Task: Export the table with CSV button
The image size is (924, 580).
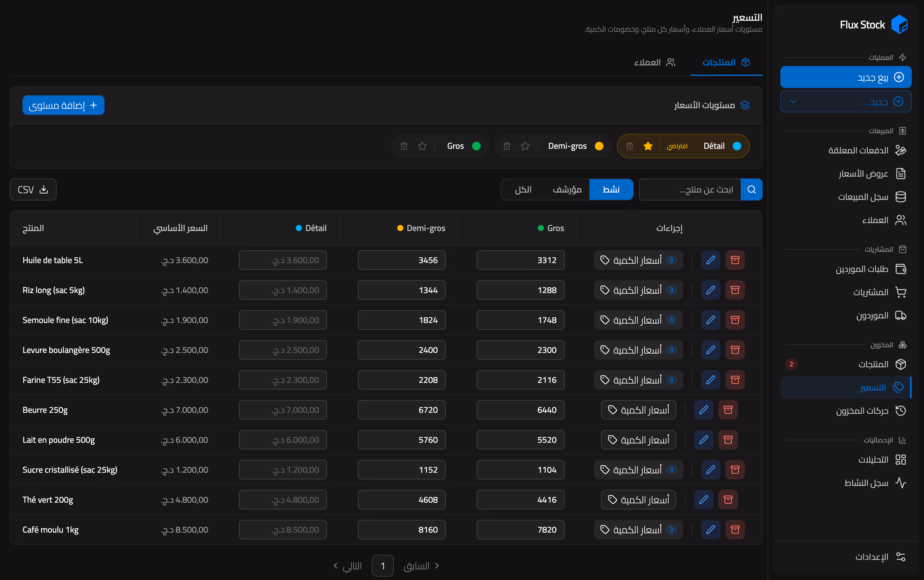Action: coord(33,189)
